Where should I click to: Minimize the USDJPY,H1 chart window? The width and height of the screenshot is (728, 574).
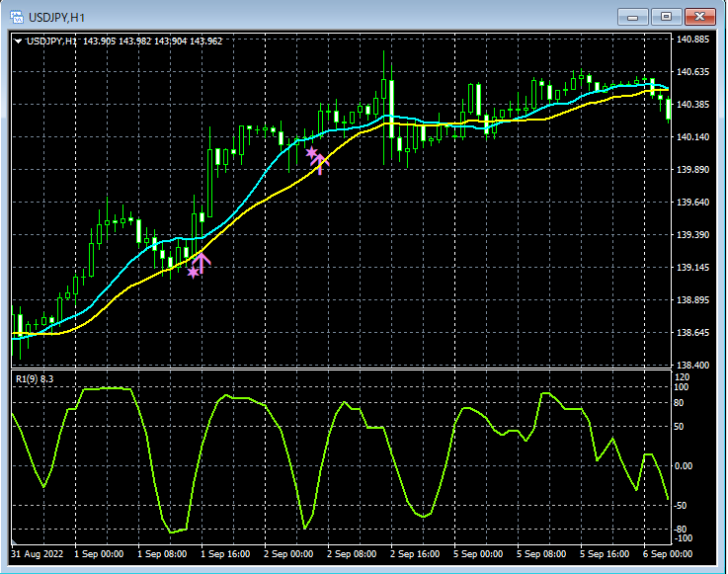point(632,17)
